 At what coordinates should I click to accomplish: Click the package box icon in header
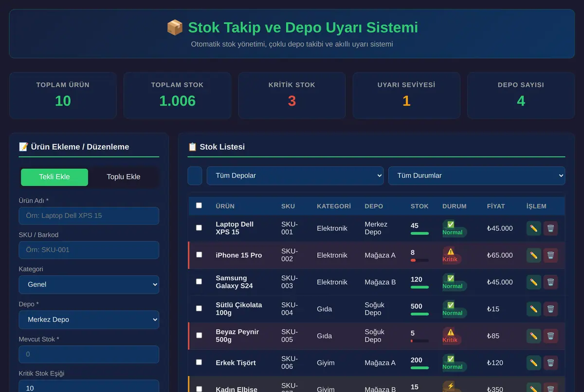click(175, 27)
